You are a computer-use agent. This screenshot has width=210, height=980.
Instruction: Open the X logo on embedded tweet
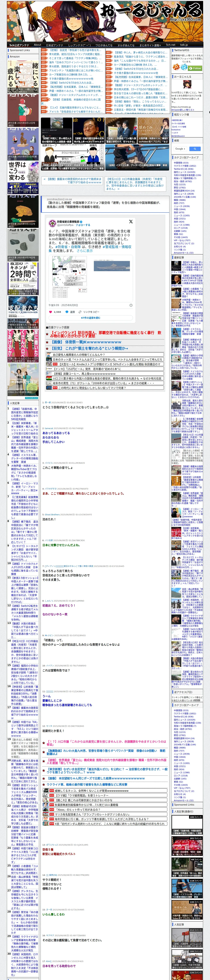(x=131, y=221)
